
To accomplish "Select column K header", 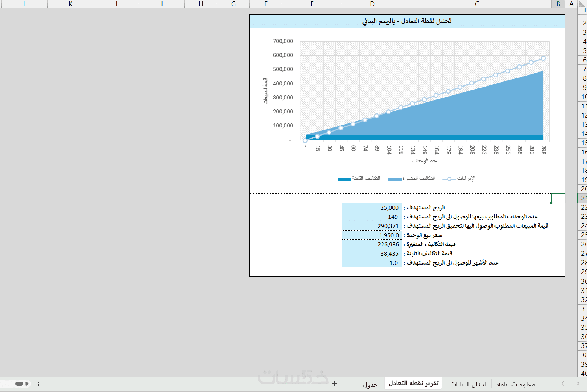I will [x=70, y=4].
